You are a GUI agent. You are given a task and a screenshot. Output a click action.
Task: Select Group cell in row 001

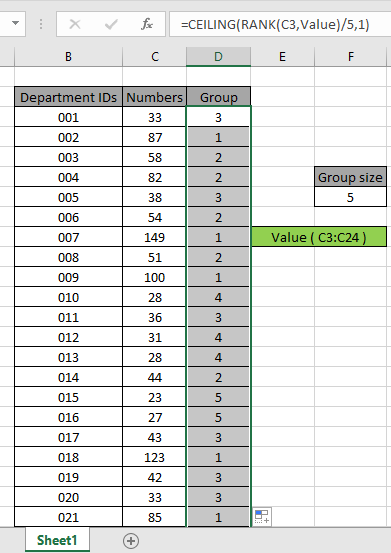point(219,117)
